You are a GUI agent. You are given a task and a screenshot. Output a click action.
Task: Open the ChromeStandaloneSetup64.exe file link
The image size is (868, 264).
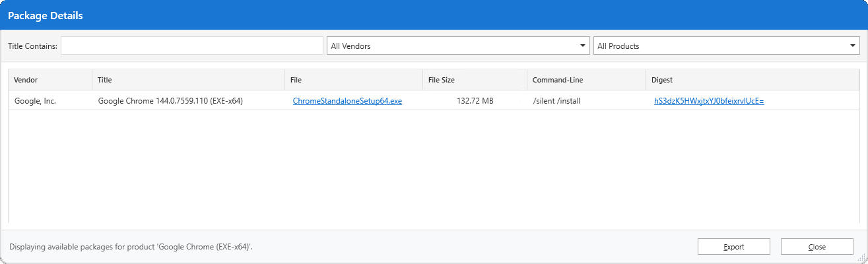347,101
